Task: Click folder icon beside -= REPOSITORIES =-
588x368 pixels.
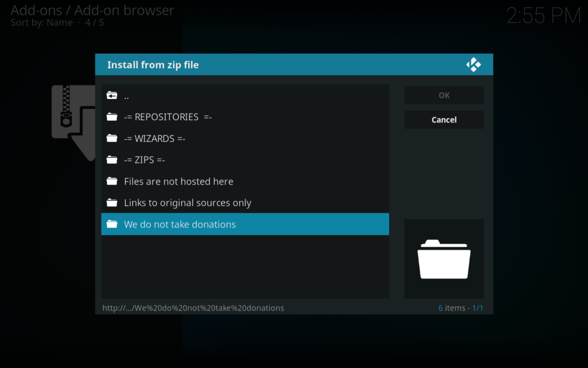Action: point(112,117)
